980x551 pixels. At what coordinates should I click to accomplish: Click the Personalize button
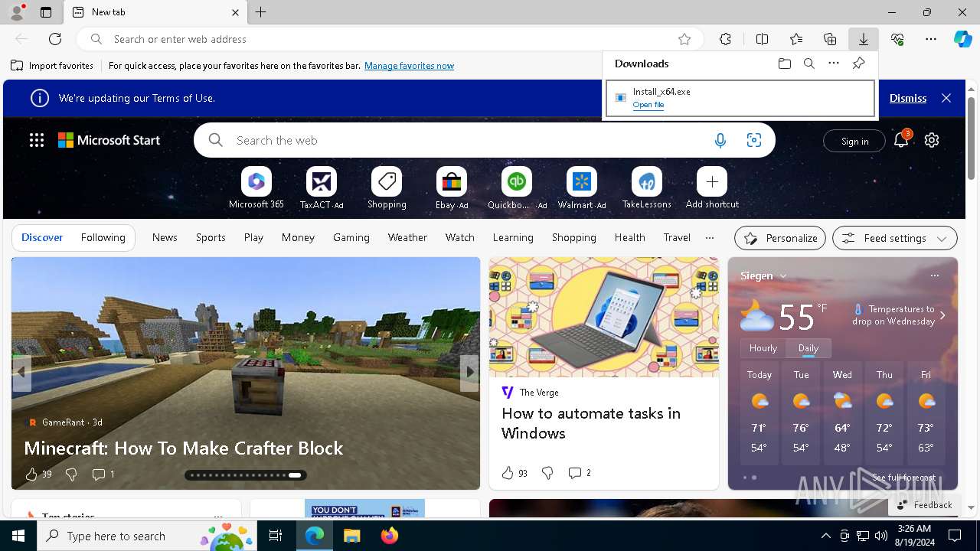click(780, 238)
